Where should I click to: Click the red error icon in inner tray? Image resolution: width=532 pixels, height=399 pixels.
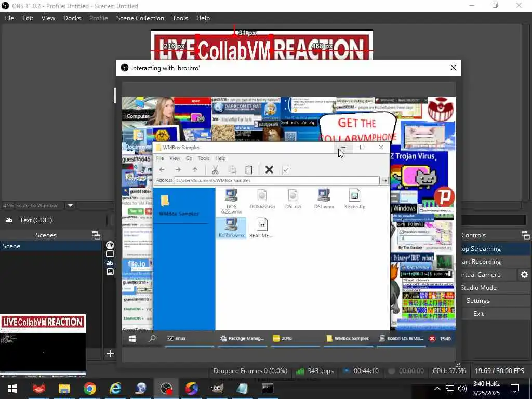coord(432,339)
